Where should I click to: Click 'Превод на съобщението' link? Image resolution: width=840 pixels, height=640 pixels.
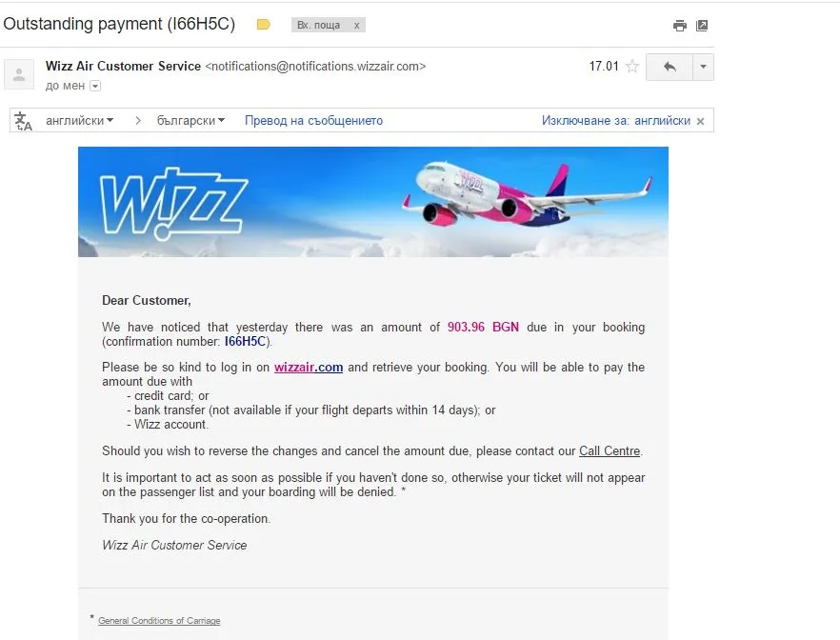tap(313, 121)
